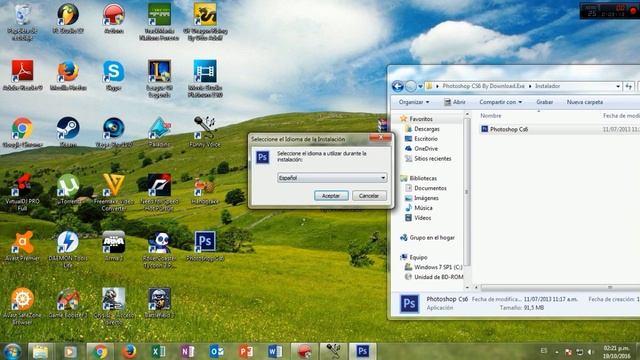Open Outlook from the taskbar
Screen dimensions: 640x360
(216, 351)
